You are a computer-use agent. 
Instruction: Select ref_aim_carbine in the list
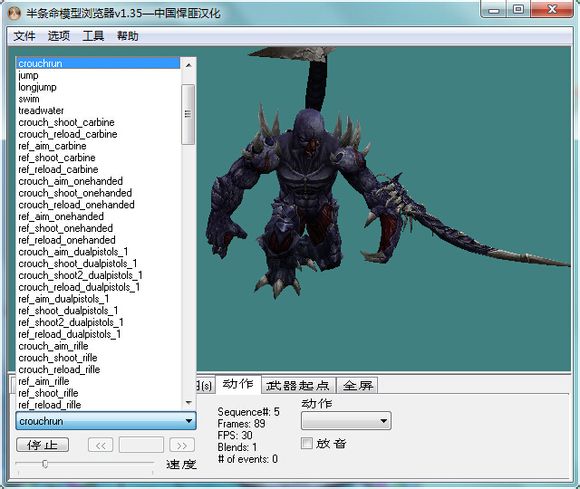[98, 146]
